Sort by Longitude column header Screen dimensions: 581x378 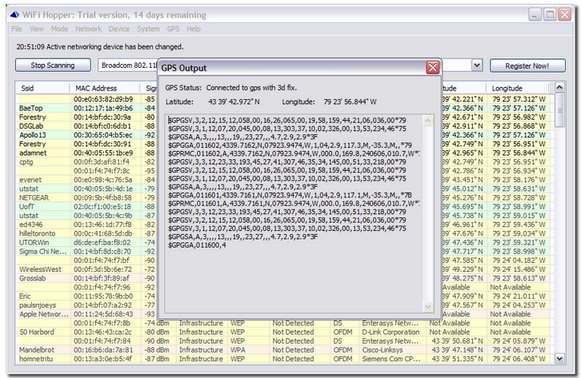(519, 88)
